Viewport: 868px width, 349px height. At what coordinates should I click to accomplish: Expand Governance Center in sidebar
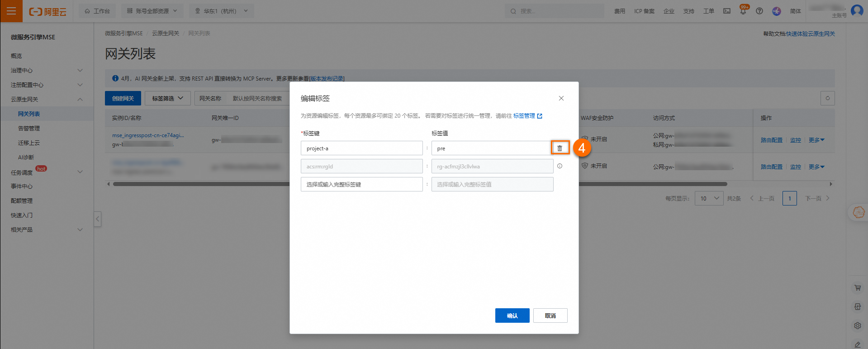(x=47, y=70)
